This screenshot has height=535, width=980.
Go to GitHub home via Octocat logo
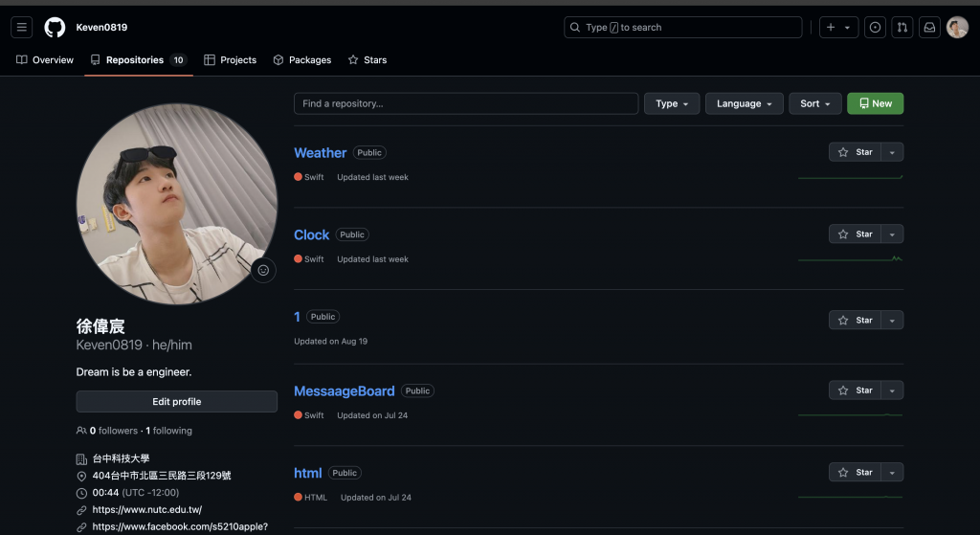coord(55,28)
